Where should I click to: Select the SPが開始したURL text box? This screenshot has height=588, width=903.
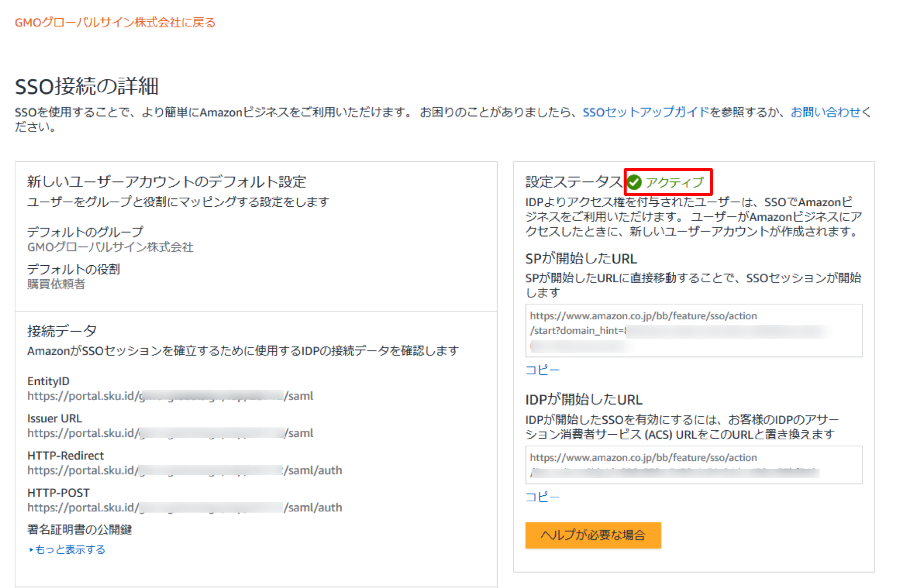click(694, 330)
